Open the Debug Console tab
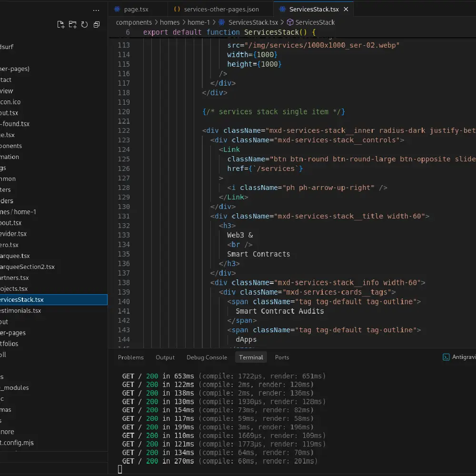The height and width of the screenshot is (476, 476). (x=207, y=357)
